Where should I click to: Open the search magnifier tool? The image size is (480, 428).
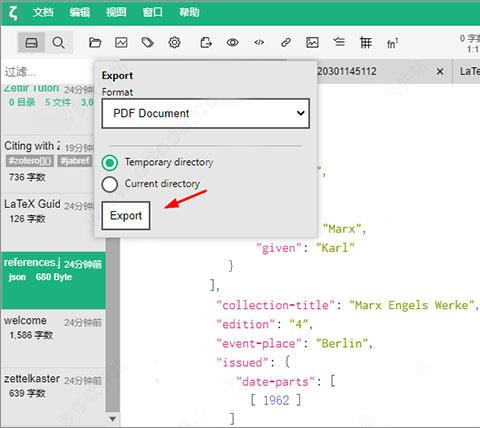click(x=58, y=43)
